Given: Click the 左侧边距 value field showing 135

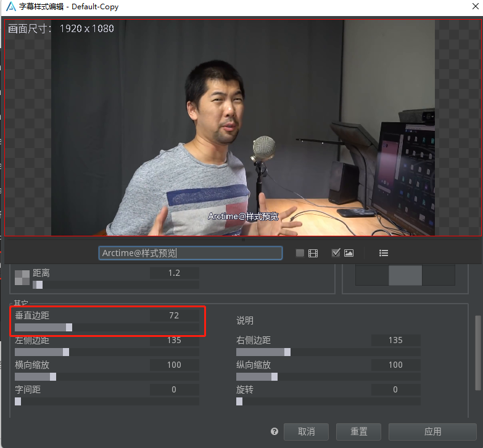Looking at the screenshot, I should pyautogui.click(x=175, y=340).
